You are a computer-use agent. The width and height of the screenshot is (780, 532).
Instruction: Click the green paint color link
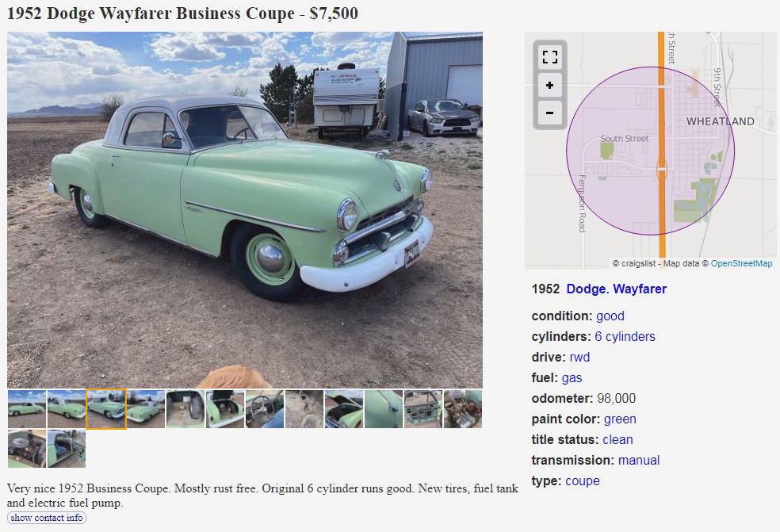620,419
